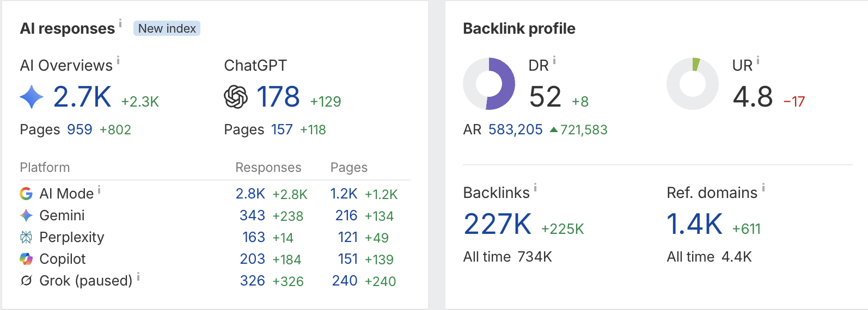Click the info icon next to UR
The height and width of the screenshot is (310, 868).
coord(758,60)
